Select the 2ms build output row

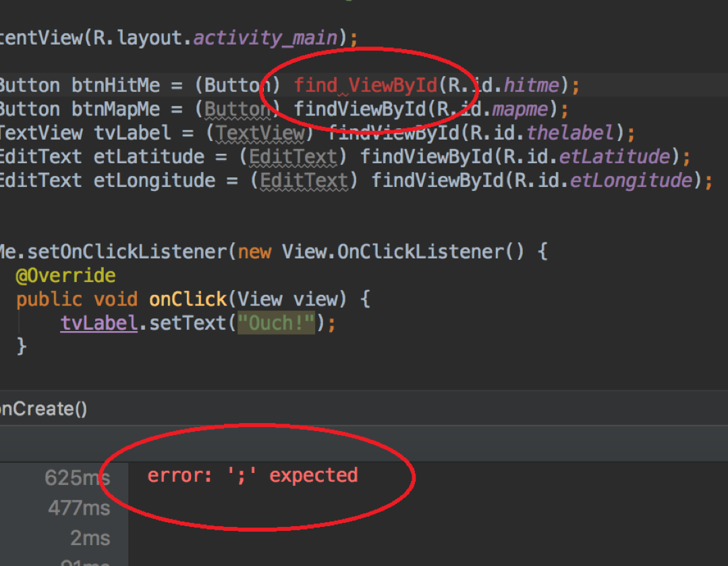pyautogui.click(x=90, y=538)
